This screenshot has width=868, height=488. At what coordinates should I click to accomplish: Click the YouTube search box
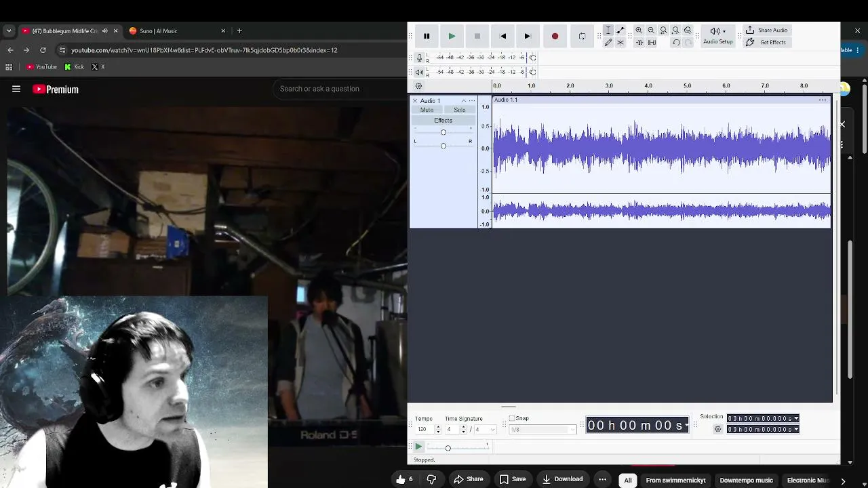coord(339,89)
